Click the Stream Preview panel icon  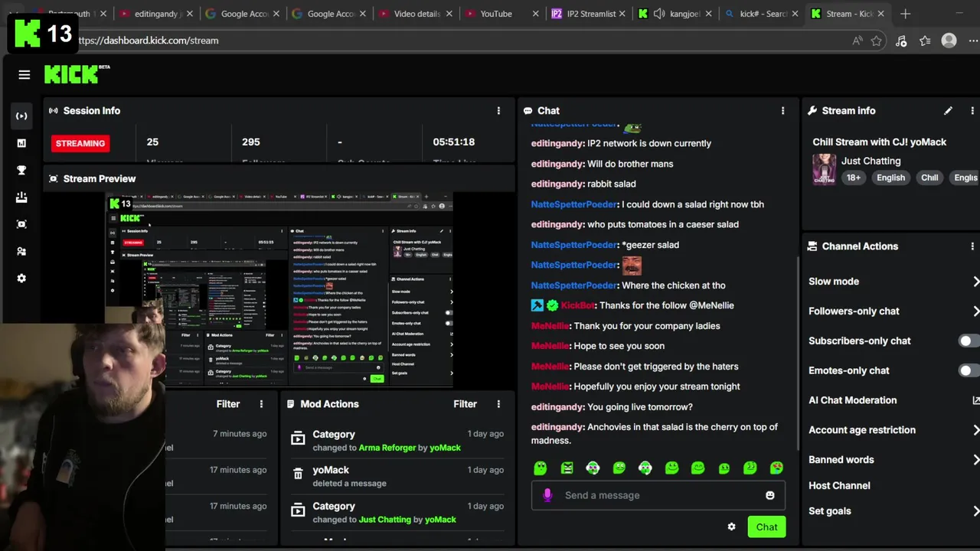pyautogui.click(x=54, y=179)
